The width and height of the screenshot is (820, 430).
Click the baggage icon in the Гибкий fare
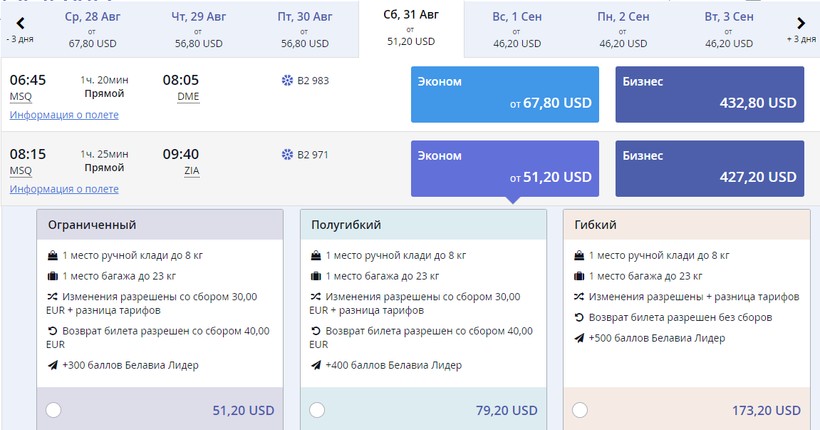tap(580, 276)
